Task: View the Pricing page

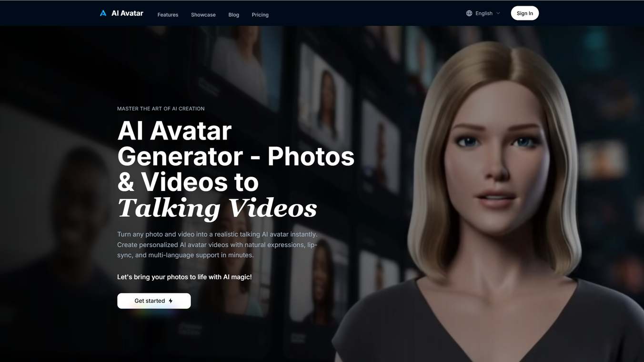Action: click(x=260, y=15)
